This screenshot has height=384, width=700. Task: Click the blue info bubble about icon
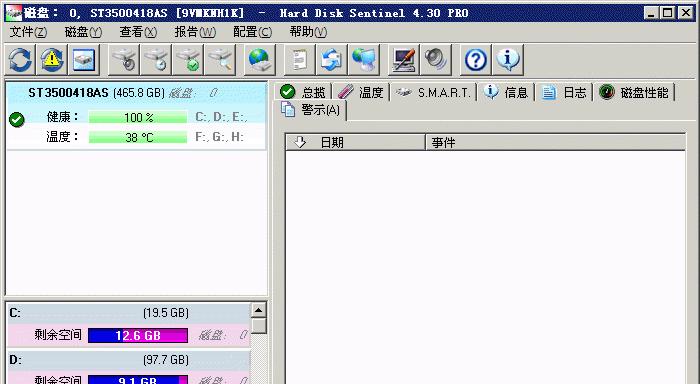(x=508, y=59)
